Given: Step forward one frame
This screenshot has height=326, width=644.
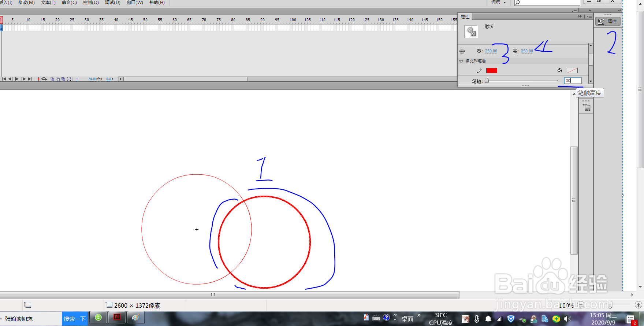Looking at the screenshot, I should coord(23,79).
